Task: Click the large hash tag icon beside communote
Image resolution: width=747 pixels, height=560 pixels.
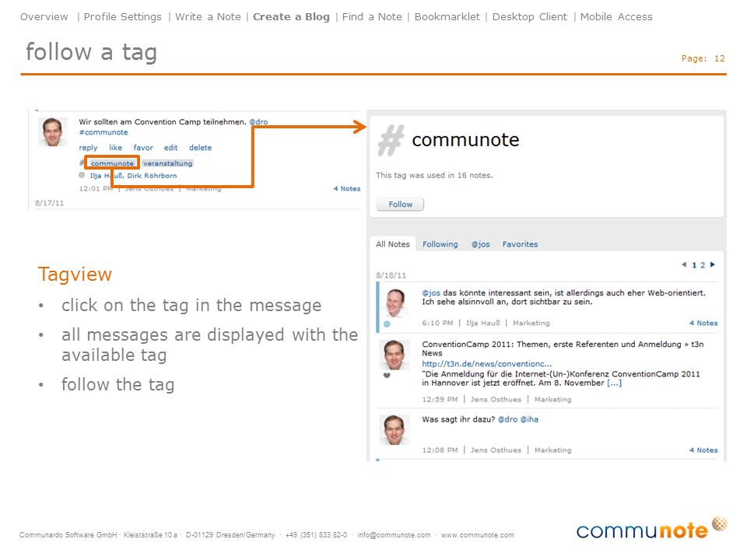Action: [x=391, y=141]
